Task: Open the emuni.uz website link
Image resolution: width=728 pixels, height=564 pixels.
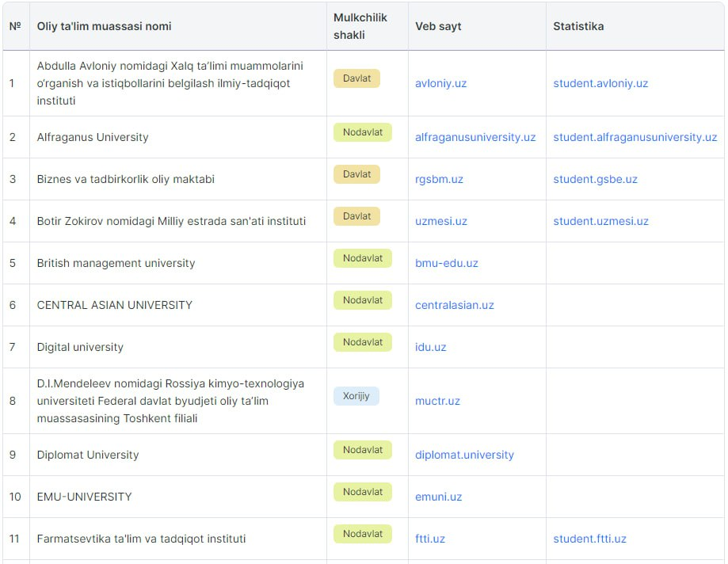Action: 438,497
